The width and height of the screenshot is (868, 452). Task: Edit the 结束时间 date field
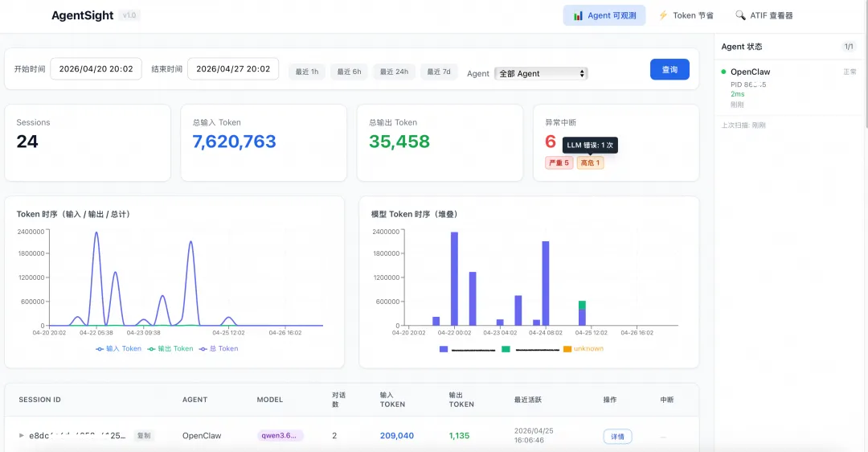233,68
